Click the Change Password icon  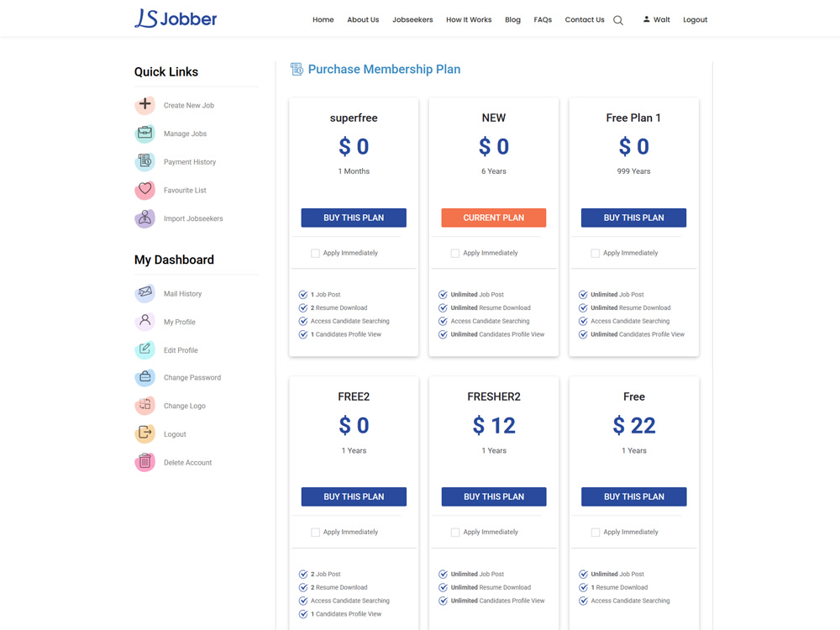point(144,377)
